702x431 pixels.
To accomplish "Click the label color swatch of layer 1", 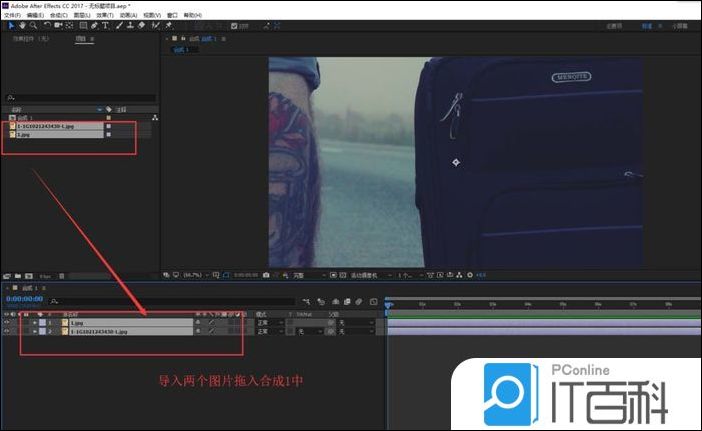I will tap(42, 322).
